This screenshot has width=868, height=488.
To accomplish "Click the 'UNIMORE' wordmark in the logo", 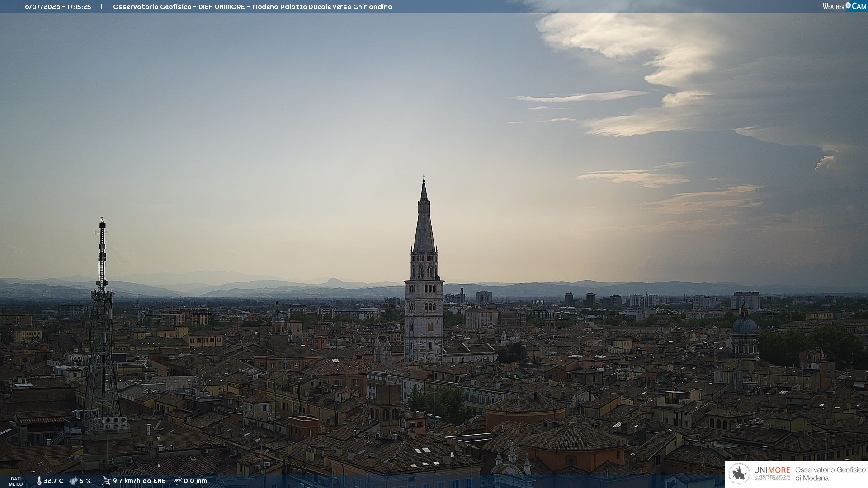I will pyautogui.click(x=772, y=470).
